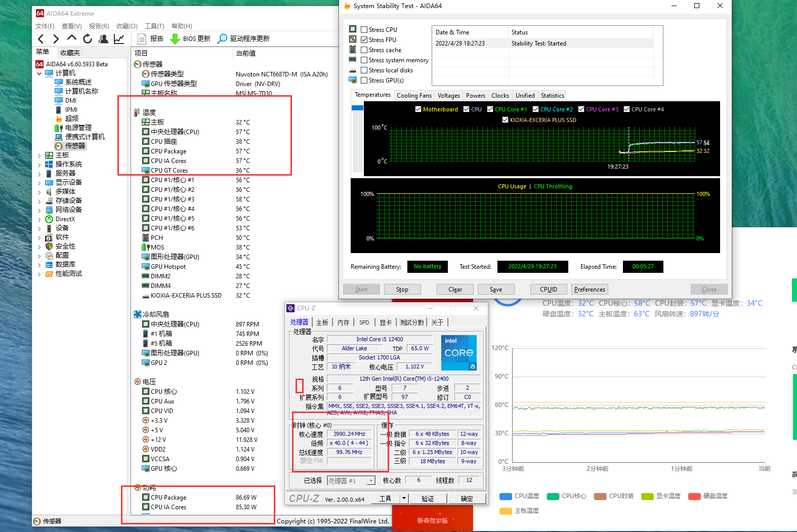The image size is (797, 532).
Task: Enable the Stress CPU checkbox
Action: click(364, 29)
